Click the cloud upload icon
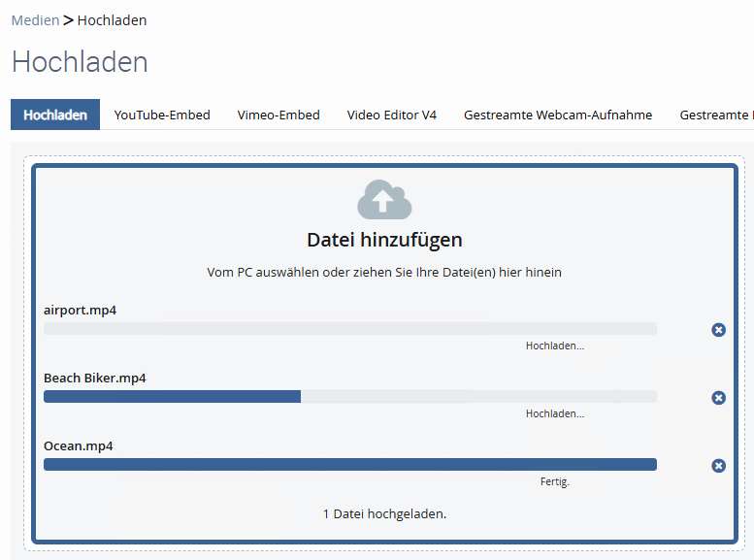 [x=384, y=200]
